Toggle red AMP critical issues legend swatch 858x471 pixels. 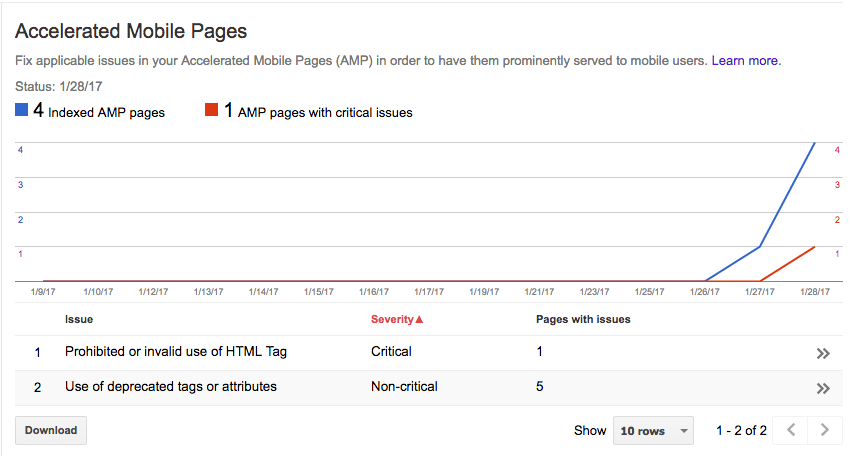pos(211,109)
